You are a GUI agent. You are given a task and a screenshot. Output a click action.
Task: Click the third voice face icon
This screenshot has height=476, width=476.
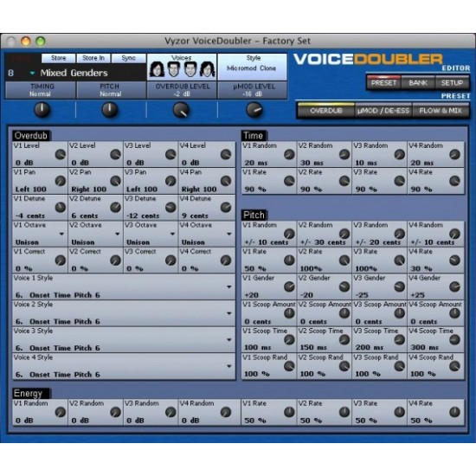(190, 69)
